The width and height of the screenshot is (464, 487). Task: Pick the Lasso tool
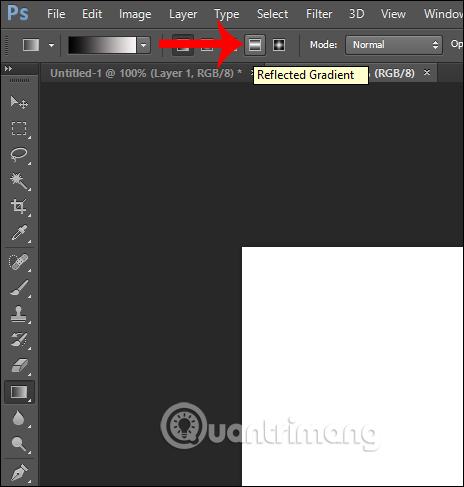[x=19, y=154]
